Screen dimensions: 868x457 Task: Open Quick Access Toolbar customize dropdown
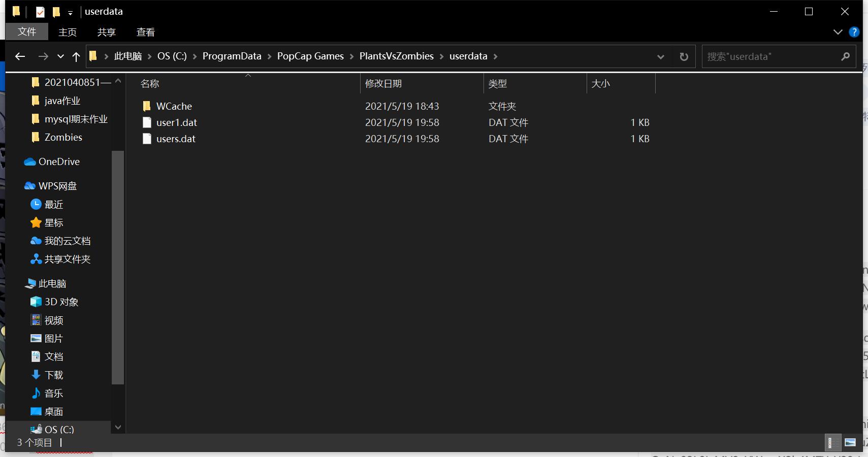click(x=70, y=12)
